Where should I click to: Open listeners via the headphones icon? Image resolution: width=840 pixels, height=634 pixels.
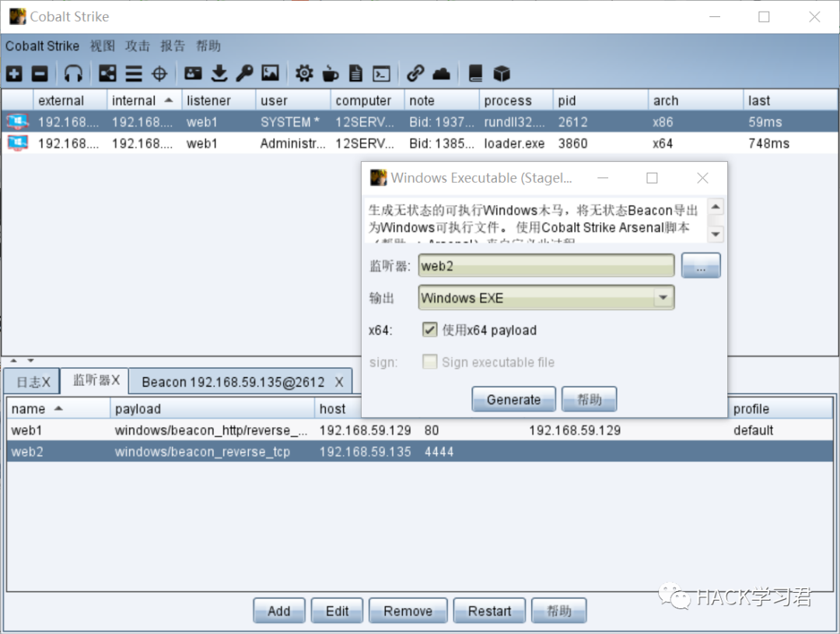point(73,73)
